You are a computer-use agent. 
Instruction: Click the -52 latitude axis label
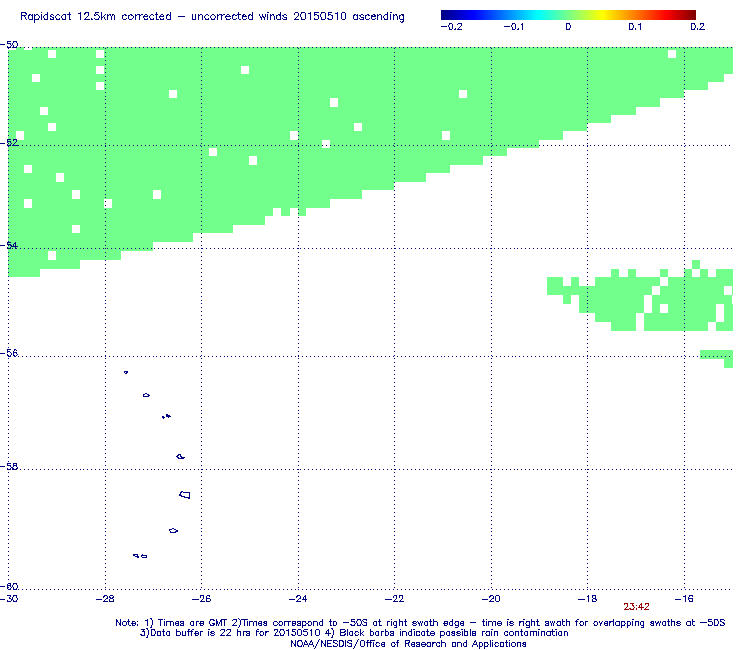click(9, 143)
